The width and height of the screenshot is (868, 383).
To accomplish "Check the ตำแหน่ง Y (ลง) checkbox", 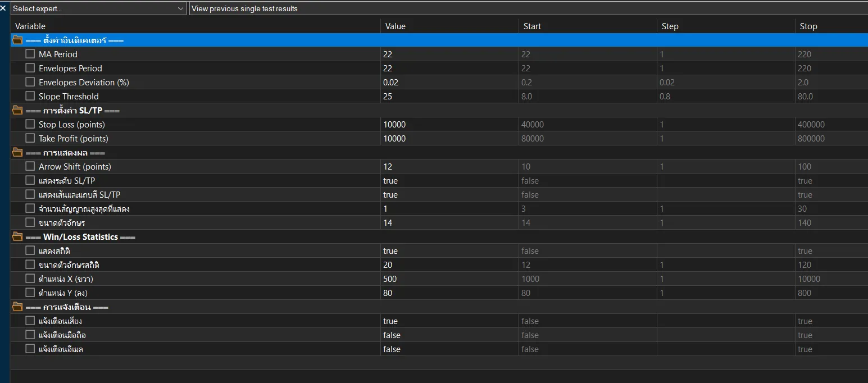I will click(30, 293).
